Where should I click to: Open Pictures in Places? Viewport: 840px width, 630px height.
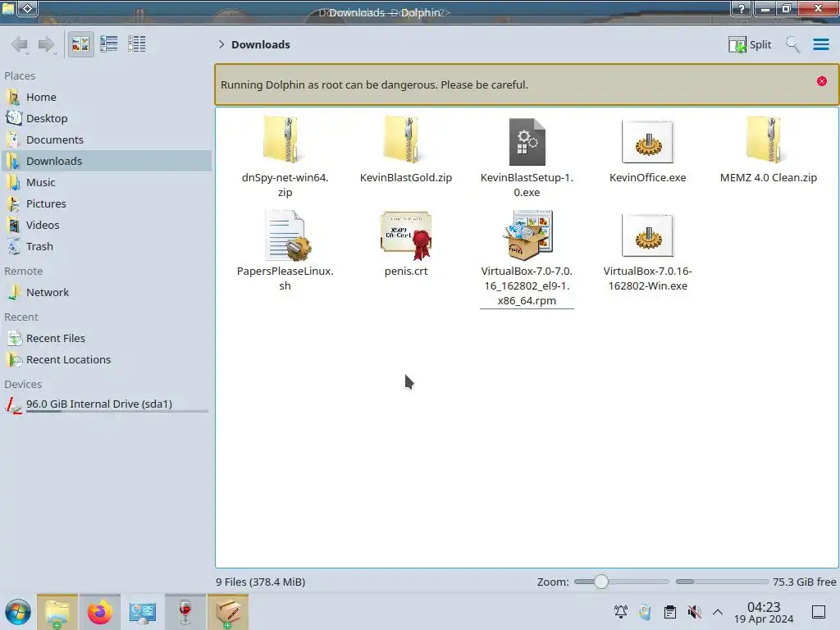(x=106, y=204)
